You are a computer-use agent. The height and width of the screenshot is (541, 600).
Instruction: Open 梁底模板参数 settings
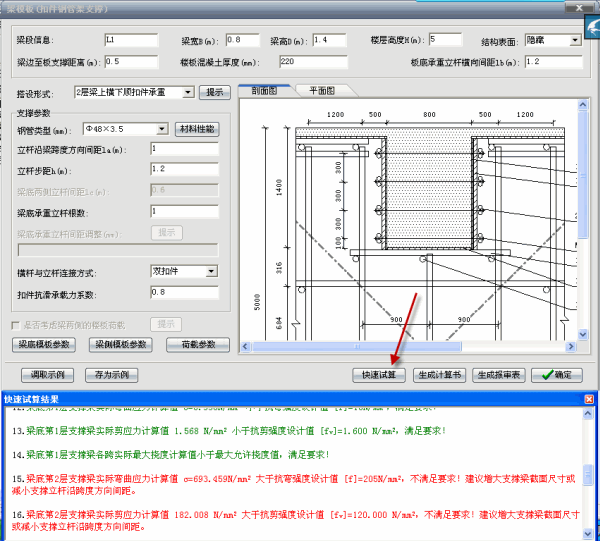[44, 344]
